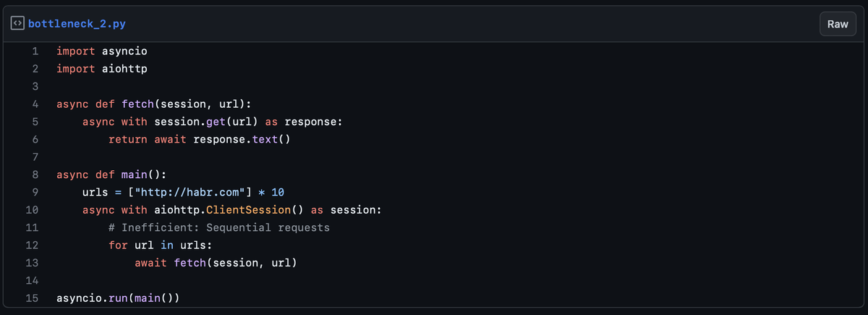The image size is (868, 315).
Task: Click the main function definition
Action: pos(112,175)
